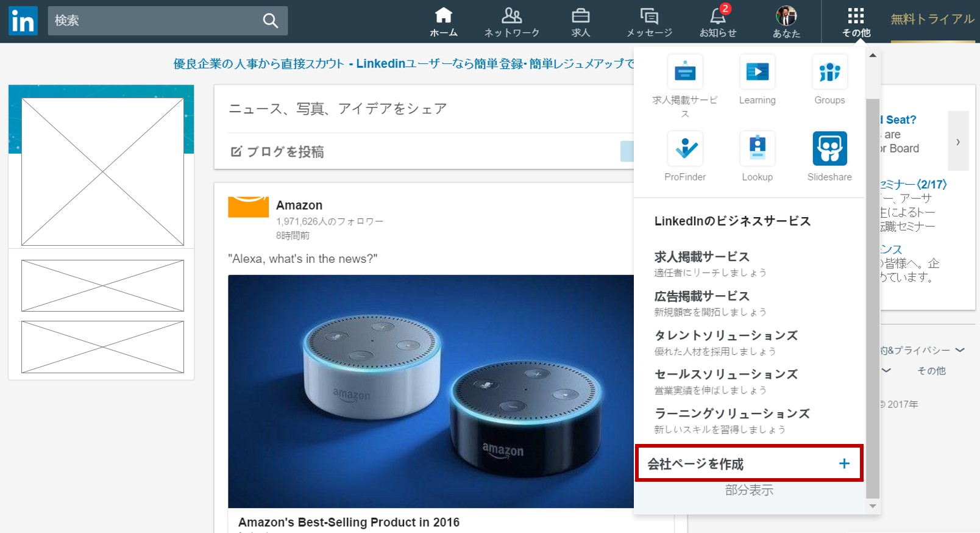Image resolution: width=980 pixels, height=533 pixels.
Task: Click 無料トライアル link
Action: (x=932, y=20)
